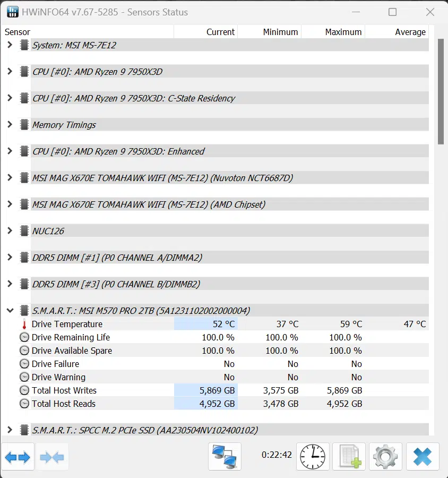Click the vertical scrollbar thumb
Screen dimensions: 448x478
point(441,91)
